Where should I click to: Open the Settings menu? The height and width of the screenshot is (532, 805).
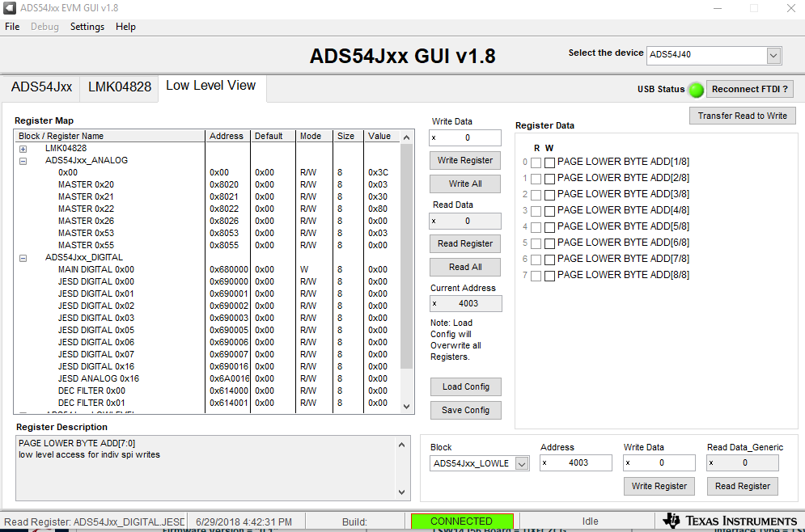87,27
